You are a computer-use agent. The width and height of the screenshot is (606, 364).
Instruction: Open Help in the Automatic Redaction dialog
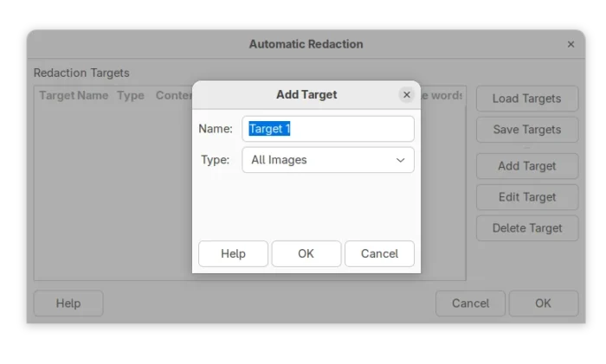[68, 303]
